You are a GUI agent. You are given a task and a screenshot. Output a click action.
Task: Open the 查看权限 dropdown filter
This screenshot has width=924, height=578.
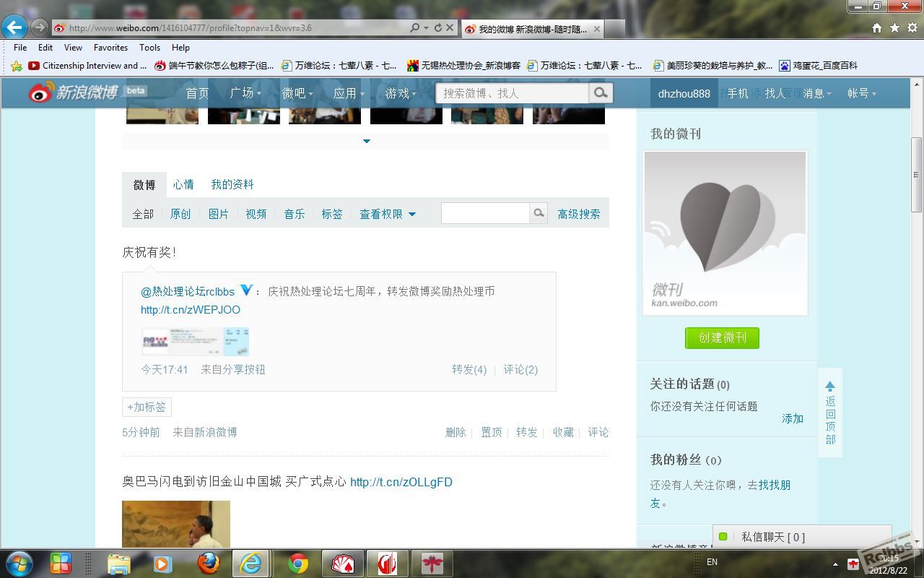[x=388, y=214]
